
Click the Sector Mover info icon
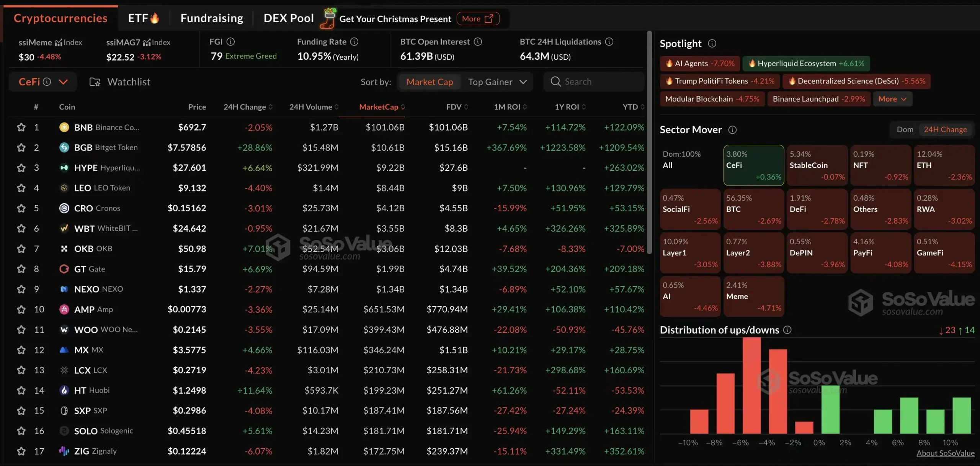click(732, 130)
